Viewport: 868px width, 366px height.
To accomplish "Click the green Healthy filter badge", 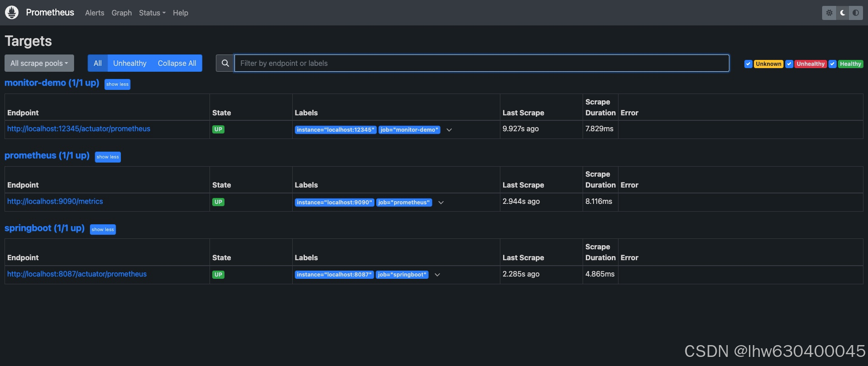I will tap(850, 64).
